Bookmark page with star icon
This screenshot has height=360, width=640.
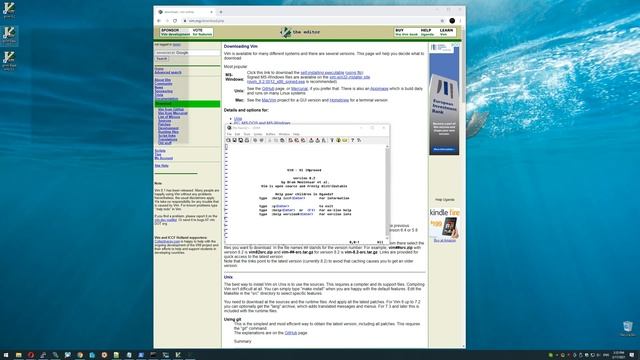pos(442,20)
